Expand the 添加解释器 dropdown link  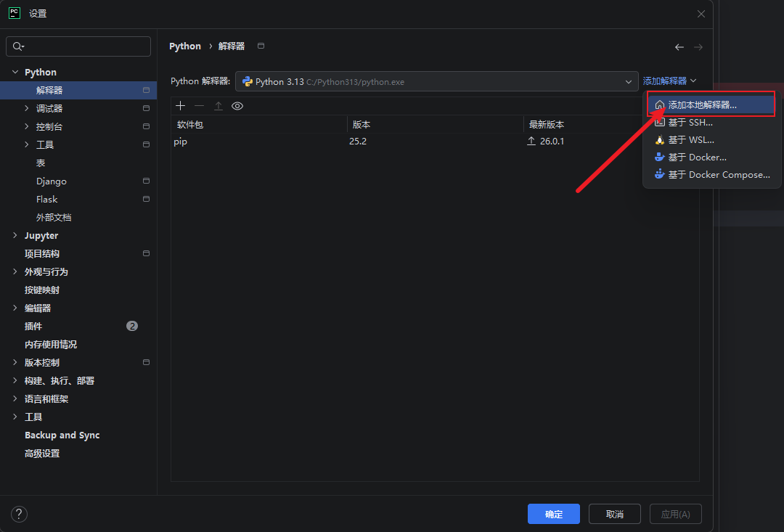pyautogui.click(x=669, y=81)
